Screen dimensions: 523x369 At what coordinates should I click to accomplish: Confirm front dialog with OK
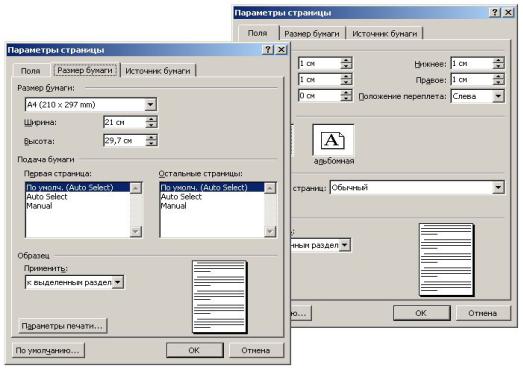pyautogui.click(x=194, y=350)
